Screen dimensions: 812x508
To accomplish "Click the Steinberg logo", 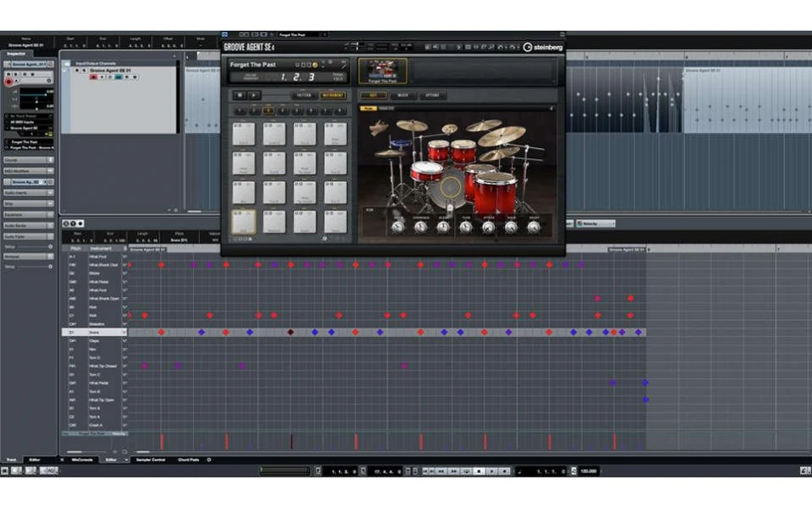I will (542, 47).
